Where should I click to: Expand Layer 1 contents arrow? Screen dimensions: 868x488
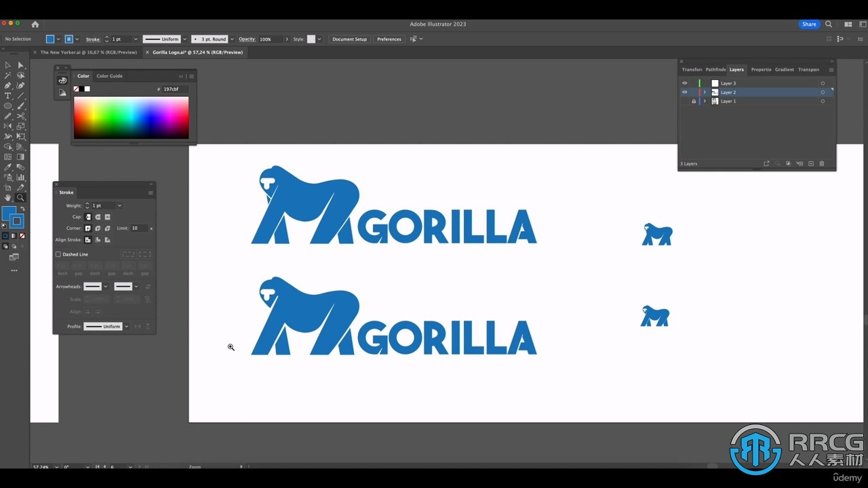[x=705, y=101]
